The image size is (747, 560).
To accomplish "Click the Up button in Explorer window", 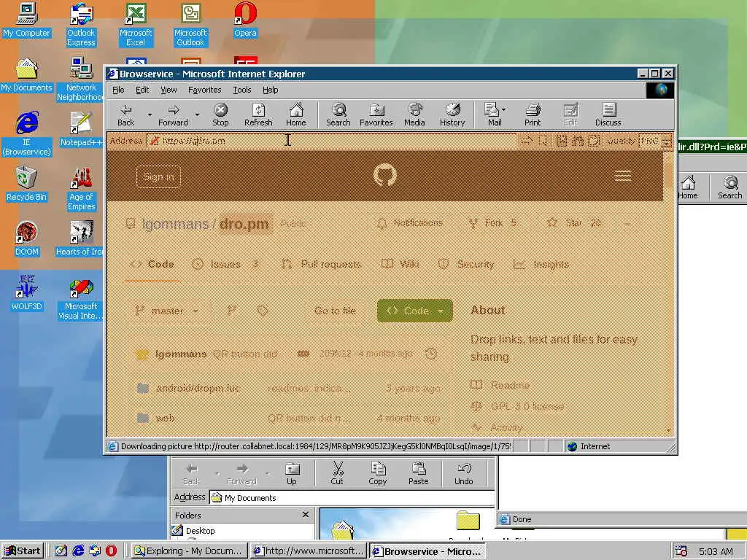I will click(292, 473).
